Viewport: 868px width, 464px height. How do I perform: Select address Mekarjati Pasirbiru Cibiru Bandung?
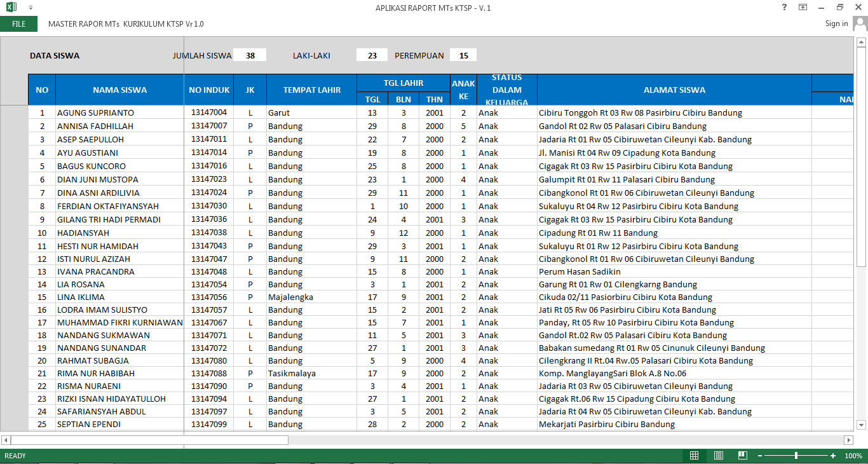click(x=674, y=424)
